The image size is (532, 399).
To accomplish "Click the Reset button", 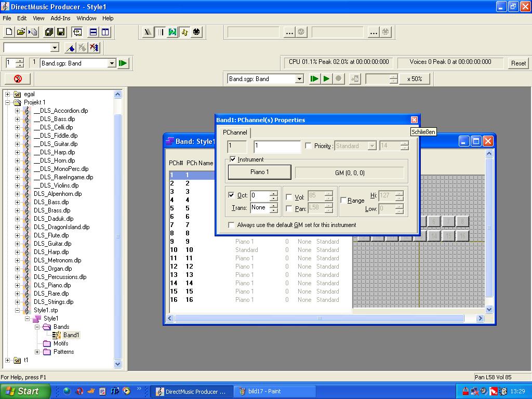I will (518, 63).
